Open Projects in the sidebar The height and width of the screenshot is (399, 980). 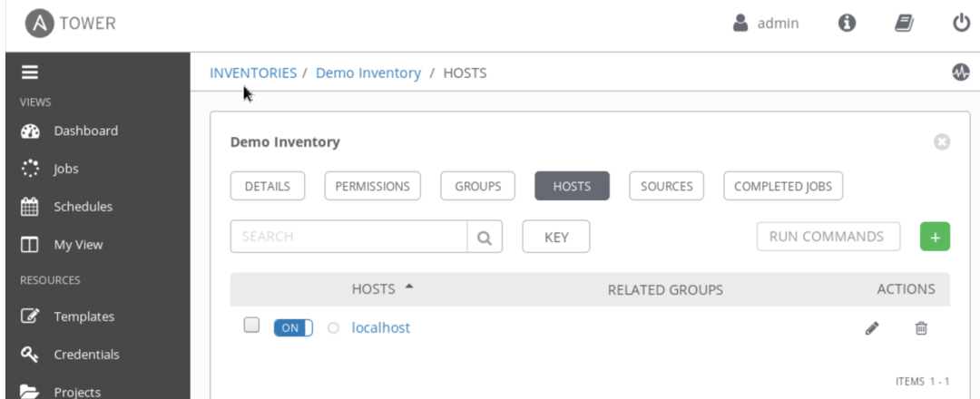[77, 392]
